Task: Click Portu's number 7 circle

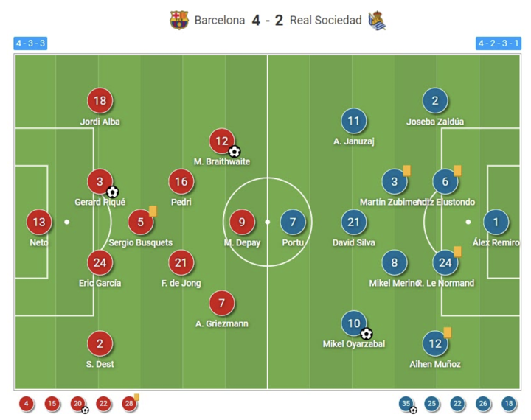Action: [x=293, y=222]
